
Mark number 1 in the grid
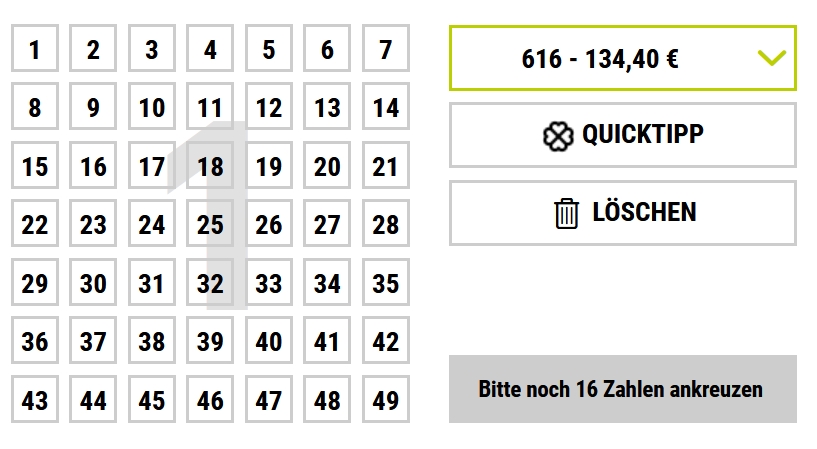[35, 48]
